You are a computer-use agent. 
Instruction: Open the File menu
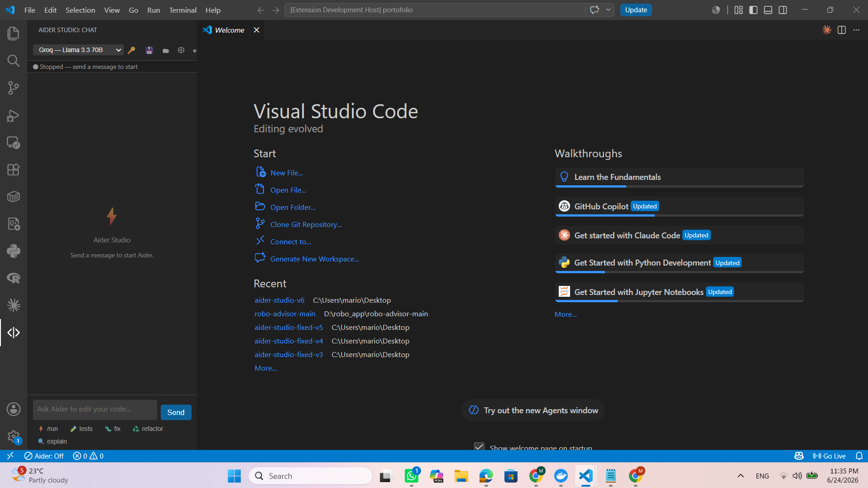coord(30,10)
